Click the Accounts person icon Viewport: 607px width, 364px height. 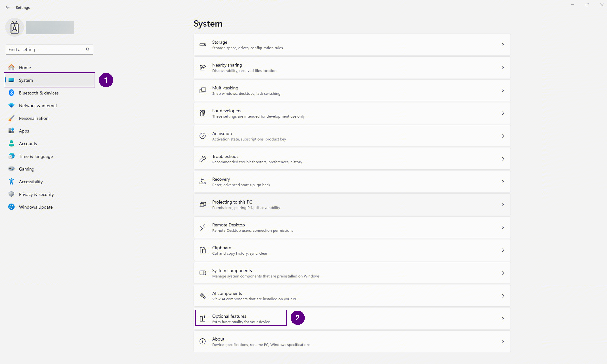(11, 143)
